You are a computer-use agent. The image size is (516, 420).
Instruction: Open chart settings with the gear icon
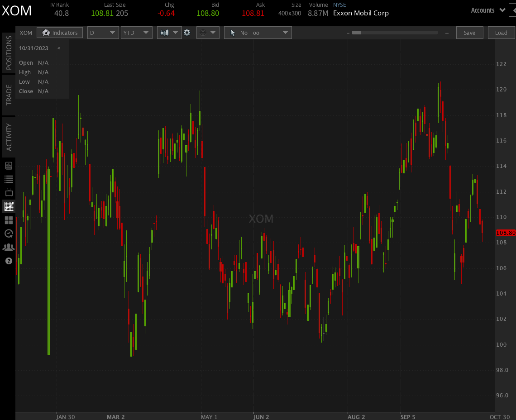[187, 33]
